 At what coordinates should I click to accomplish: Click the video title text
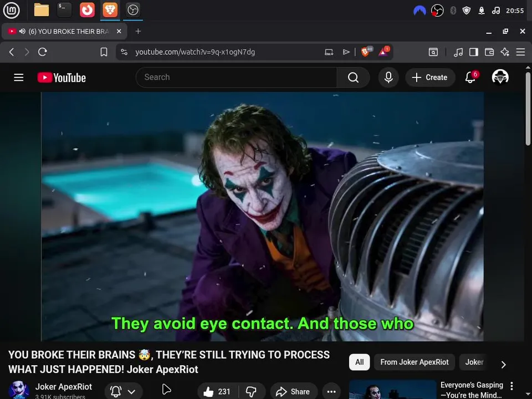169,362
